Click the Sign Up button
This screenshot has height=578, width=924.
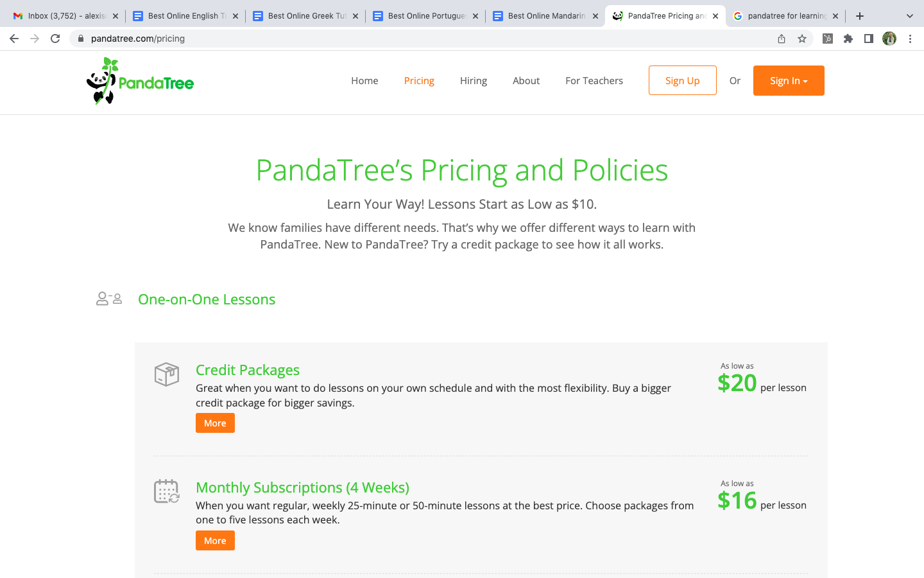click(x=682, y=81)
